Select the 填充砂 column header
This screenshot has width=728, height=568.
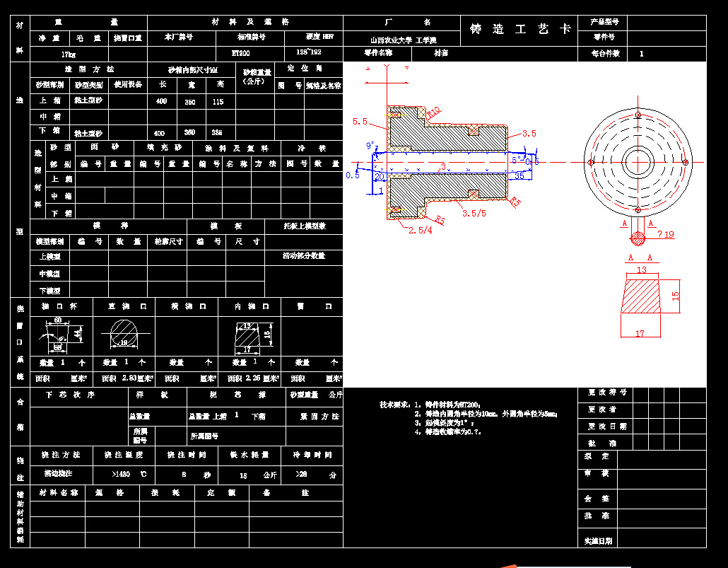tap(165, 147)
